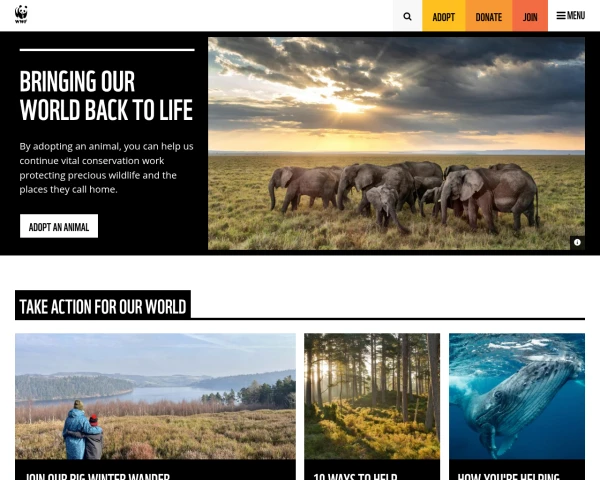Screen dimensions: 600x480
Task: Click the ADOPT AN ANIMAL button
Action: (59, 226)
